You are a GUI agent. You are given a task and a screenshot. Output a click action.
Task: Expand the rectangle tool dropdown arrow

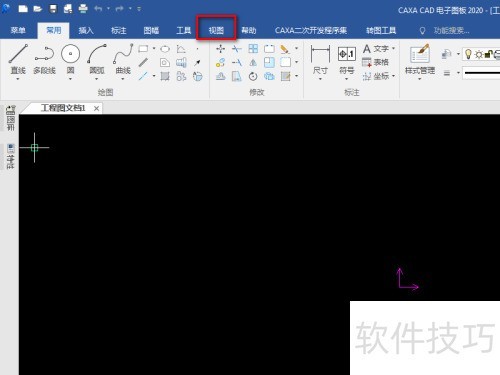pos(154,49)
